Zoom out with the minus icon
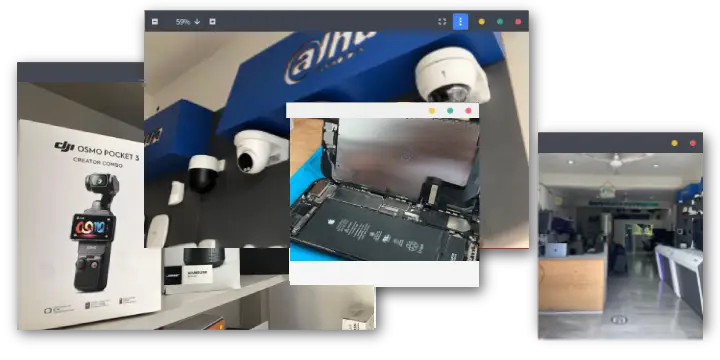Image resolution: width=720 pixels, height=360 pixels. (x=155, y=22)
